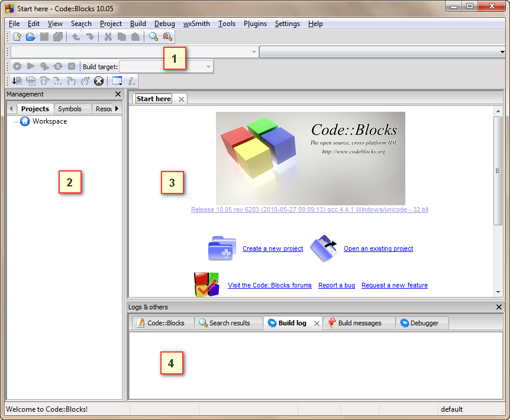The width and height of the screenshot is (510, 420).
Task: Click the Build gear icon
Action: tap(17, 66)
